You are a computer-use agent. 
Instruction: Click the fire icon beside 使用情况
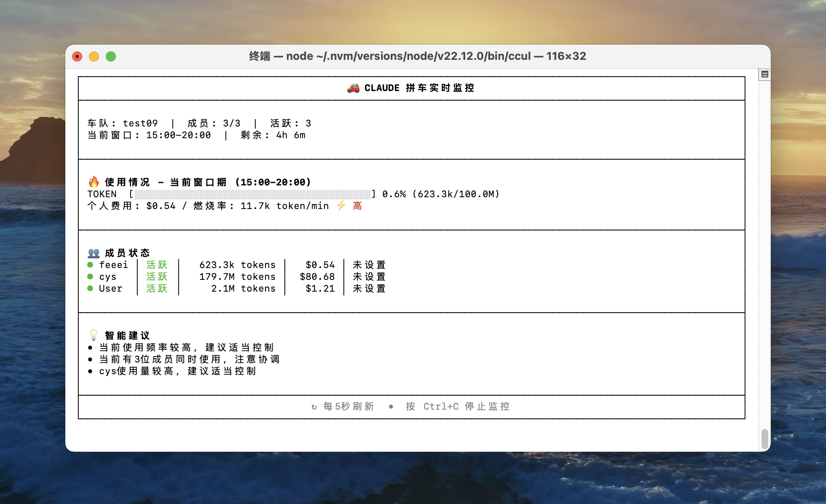tap(94, 182)
